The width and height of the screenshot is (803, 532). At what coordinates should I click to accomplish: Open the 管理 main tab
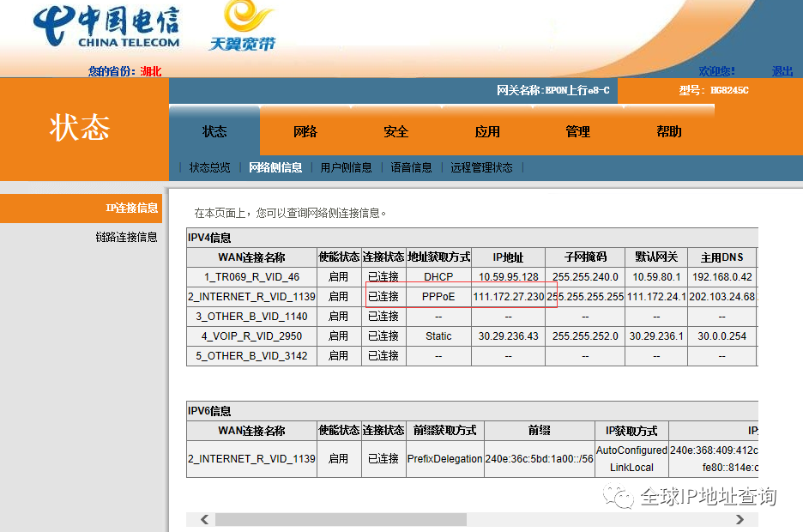[578, 131]
